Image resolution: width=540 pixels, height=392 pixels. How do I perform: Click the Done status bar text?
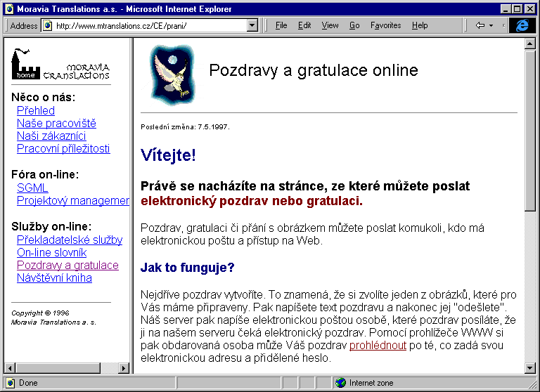point(28,383)
